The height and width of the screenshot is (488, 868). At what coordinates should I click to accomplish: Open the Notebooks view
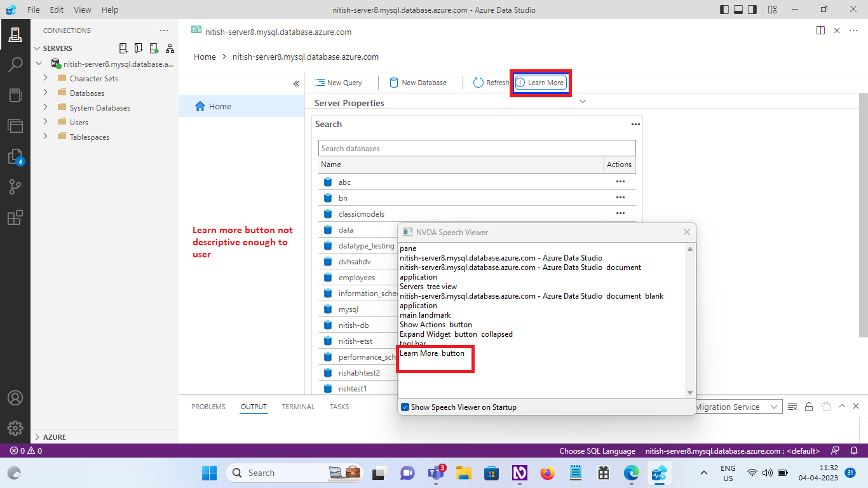(15, 95)
